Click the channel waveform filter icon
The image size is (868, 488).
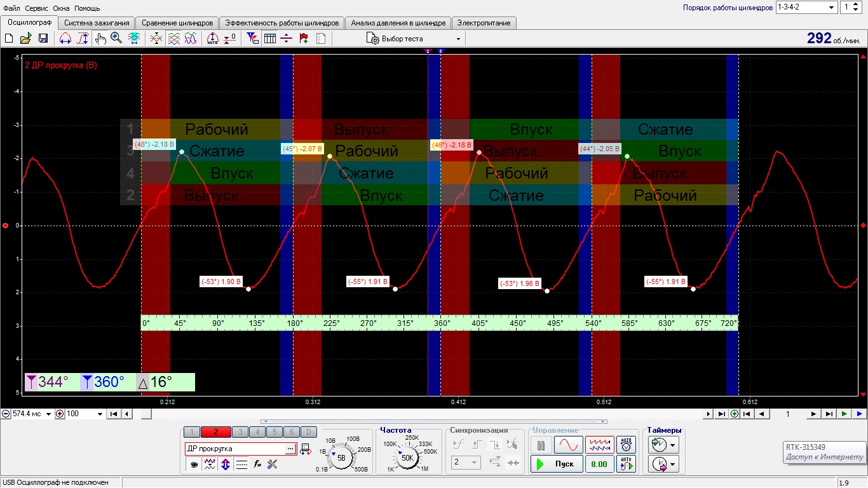[210, 464]
